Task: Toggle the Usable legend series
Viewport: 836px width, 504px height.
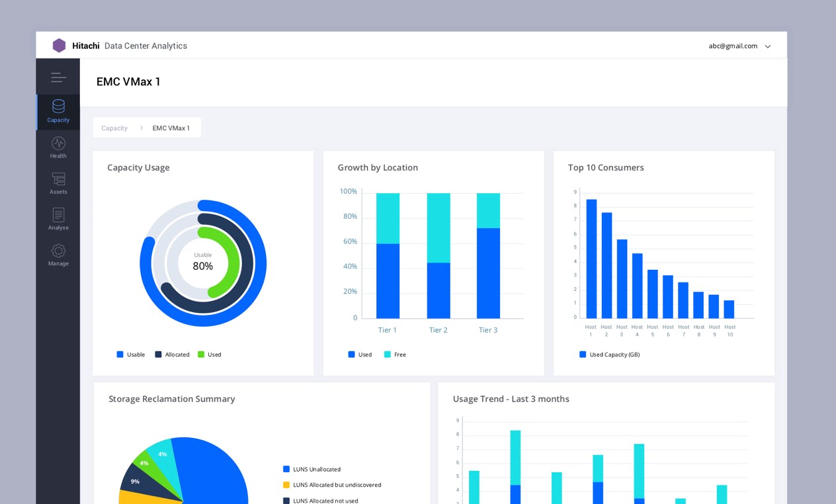Action: [130, 355]
